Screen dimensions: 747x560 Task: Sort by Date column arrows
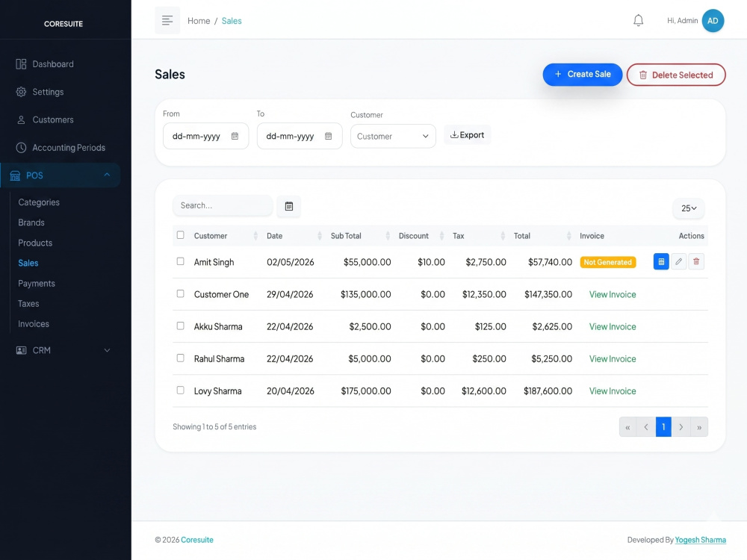(319, 236)
